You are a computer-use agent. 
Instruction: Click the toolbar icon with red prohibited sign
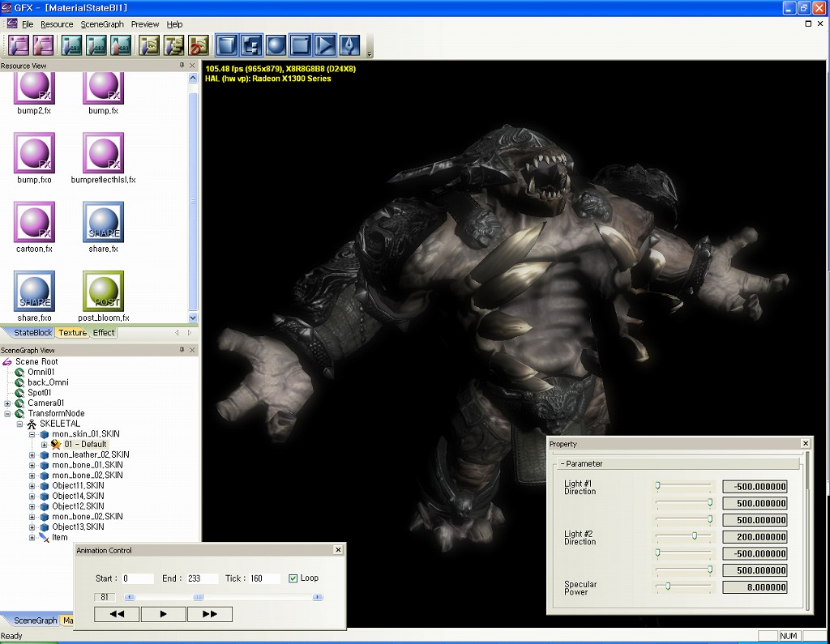[x=199, y=45]
